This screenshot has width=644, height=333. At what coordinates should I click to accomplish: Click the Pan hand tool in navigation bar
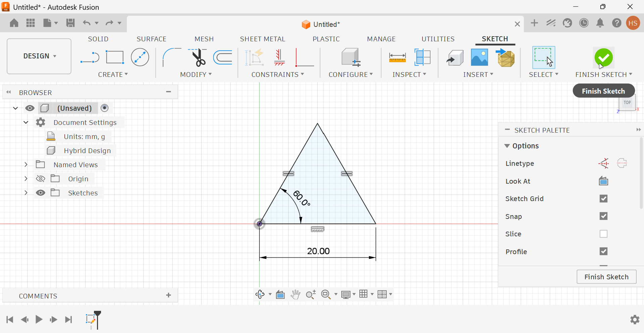[295, 294]
